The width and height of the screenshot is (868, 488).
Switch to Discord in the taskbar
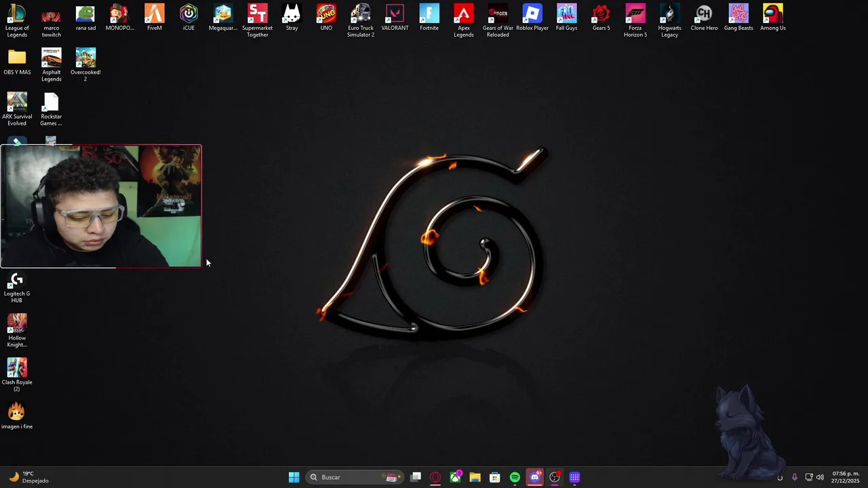(x=534, y=477)
